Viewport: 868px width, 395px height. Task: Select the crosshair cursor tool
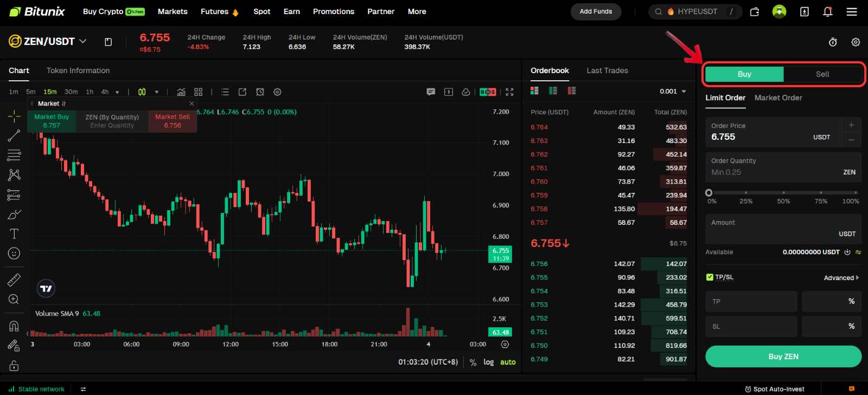click(x=14, y=116)
